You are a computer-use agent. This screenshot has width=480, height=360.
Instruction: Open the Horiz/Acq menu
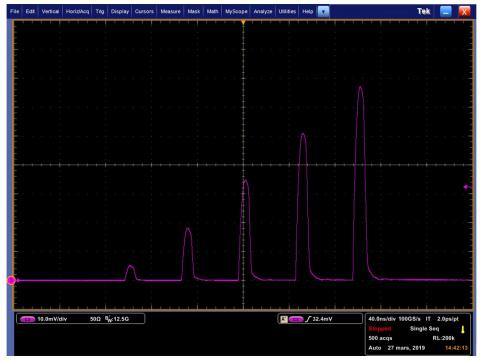pyautogui.click(x=77, y=11)
